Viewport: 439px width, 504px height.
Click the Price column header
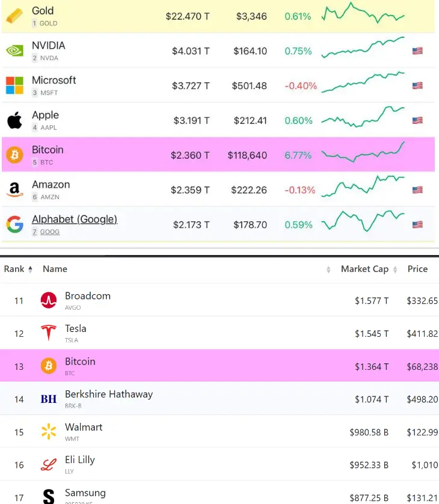point(417,269)
